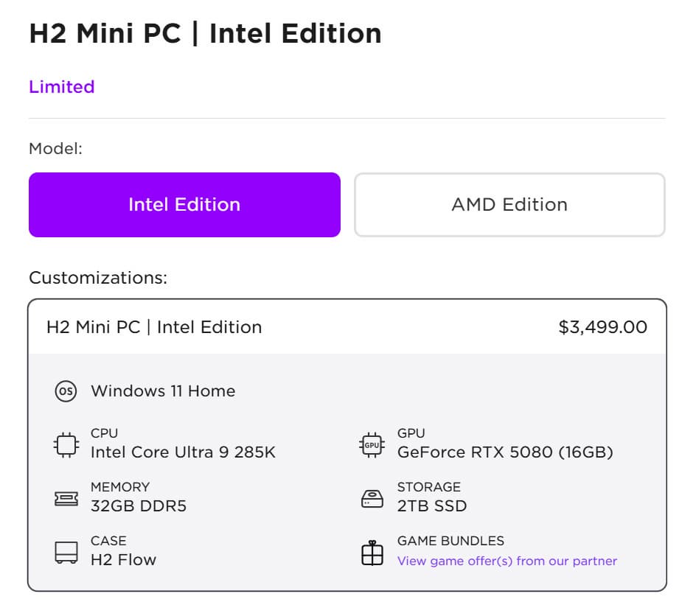Click the 2TB SSD storage text
Screen dimensions: 696x616
[x=432, y=506]
